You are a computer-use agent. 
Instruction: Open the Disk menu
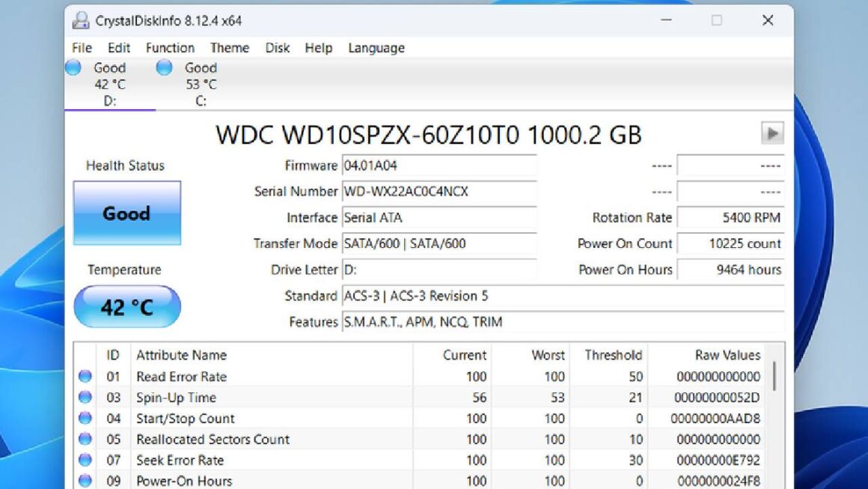tap(278, 48)
